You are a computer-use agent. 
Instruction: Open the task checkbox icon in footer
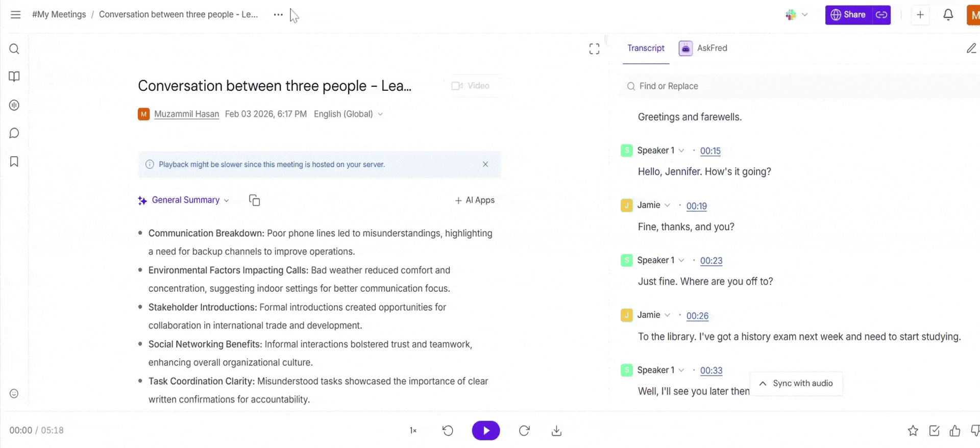(935, 431)
